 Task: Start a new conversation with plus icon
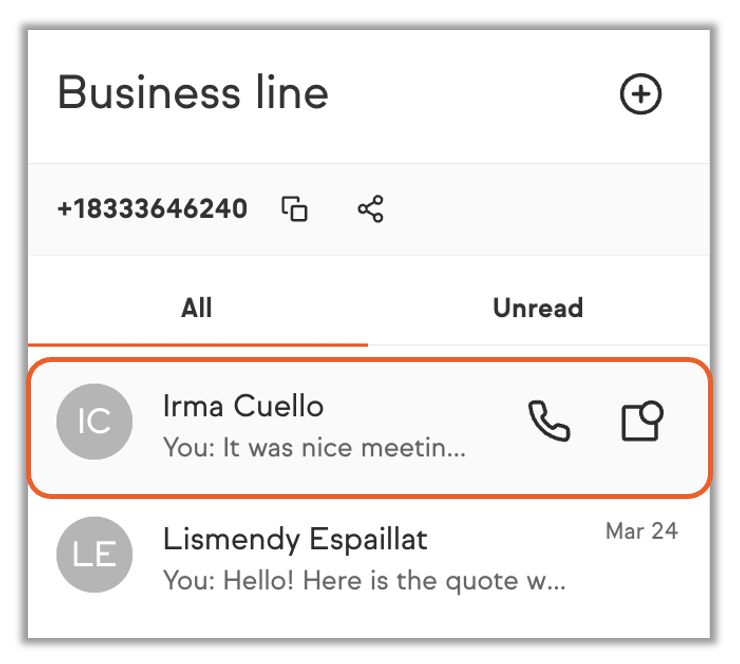pyautogui.click(x=641, y=95)
